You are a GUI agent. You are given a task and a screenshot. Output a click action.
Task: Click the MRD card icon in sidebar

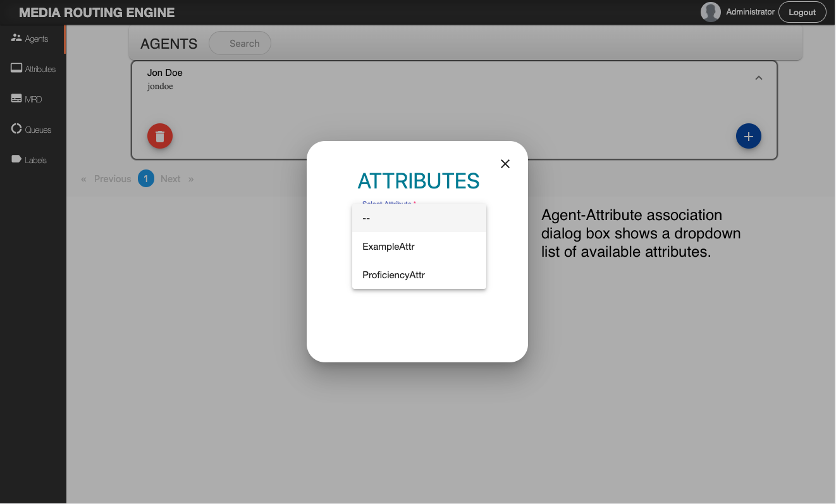click(16, 99)
